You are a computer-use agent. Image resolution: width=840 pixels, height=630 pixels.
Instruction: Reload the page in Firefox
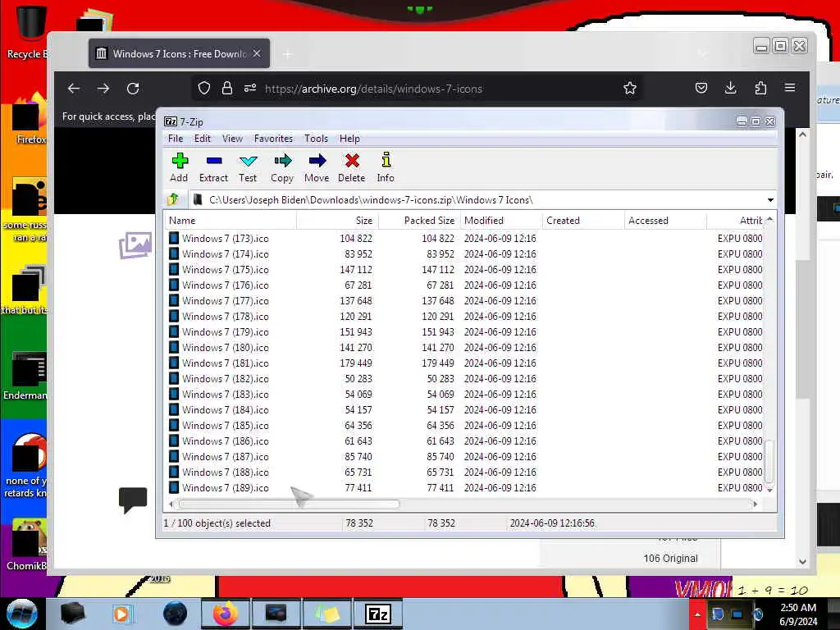pos(133,89)
